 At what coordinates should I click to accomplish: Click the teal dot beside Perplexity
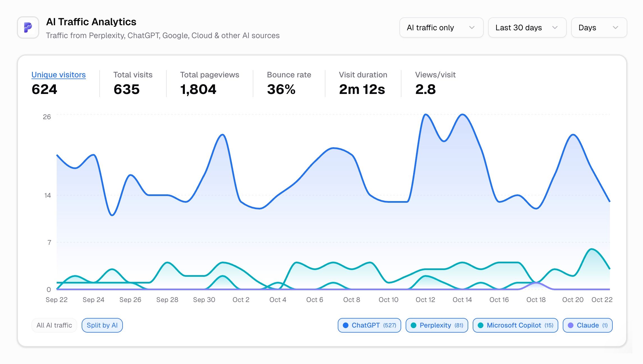coord(414,325)
